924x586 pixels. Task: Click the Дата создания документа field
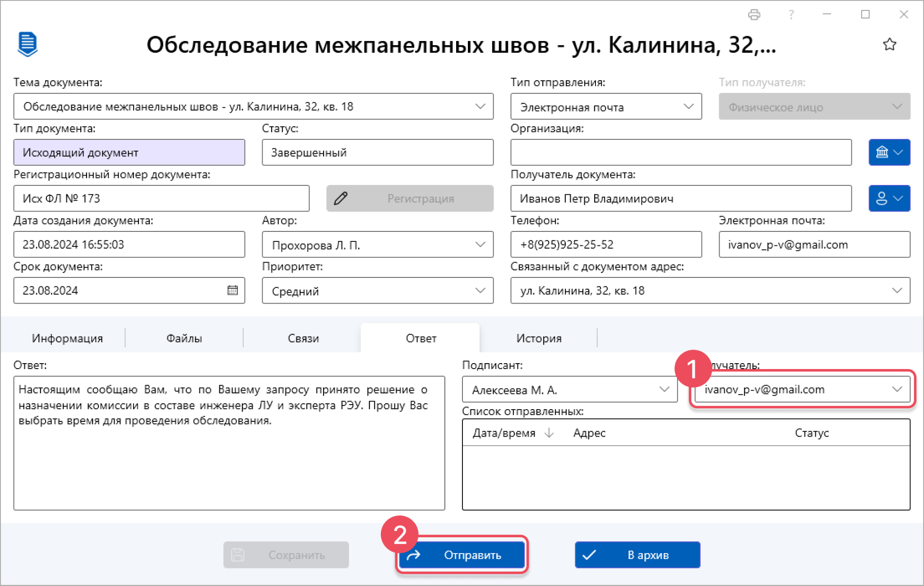click(129, 244)
